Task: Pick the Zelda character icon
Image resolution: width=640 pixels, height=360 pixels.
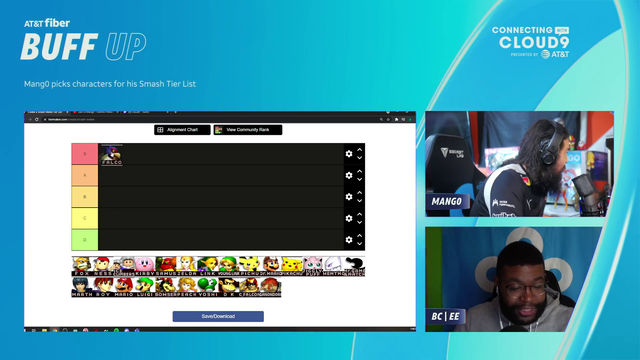Action: click(x=187, y=266)
